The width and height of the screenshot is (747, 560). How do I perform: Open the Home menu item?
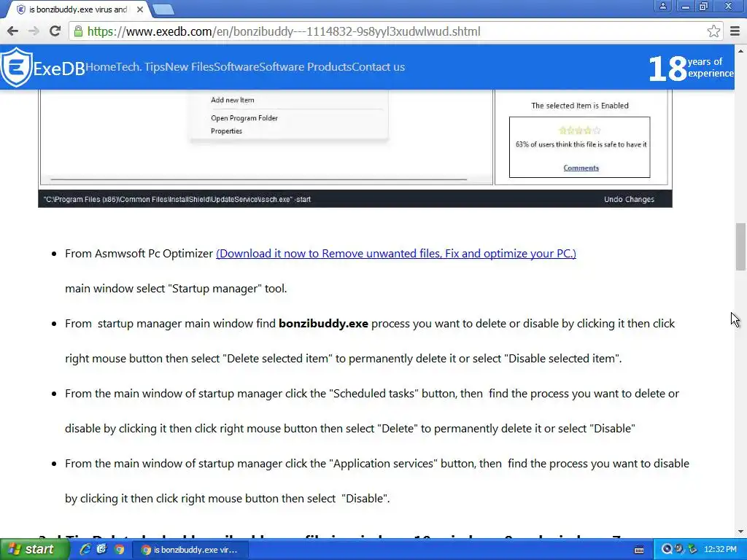101,67
